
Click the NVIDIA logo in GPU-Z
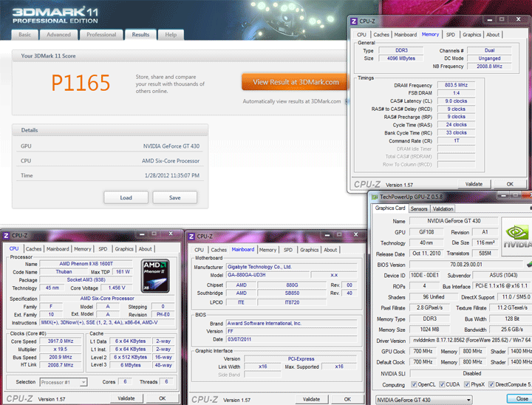point(516,236)
